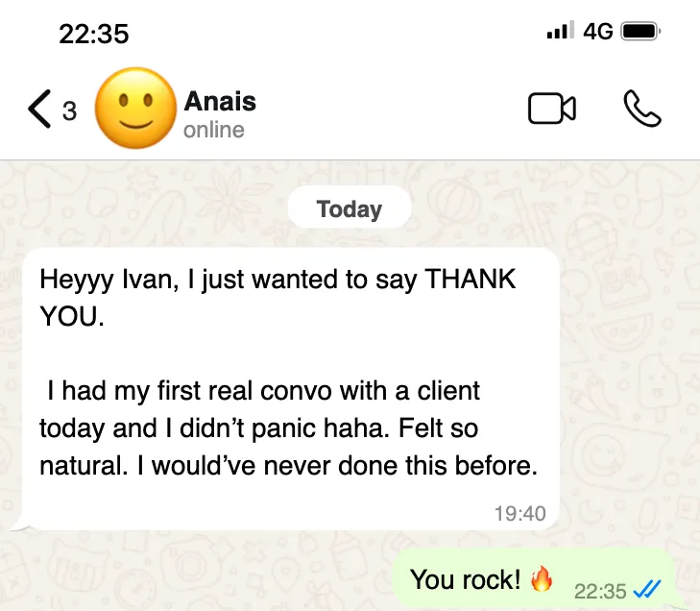The width and height of the screenshot is (700, 611).
Task: Tap the 22:35 sent message timestamp
Action: [x=600, y=592]
